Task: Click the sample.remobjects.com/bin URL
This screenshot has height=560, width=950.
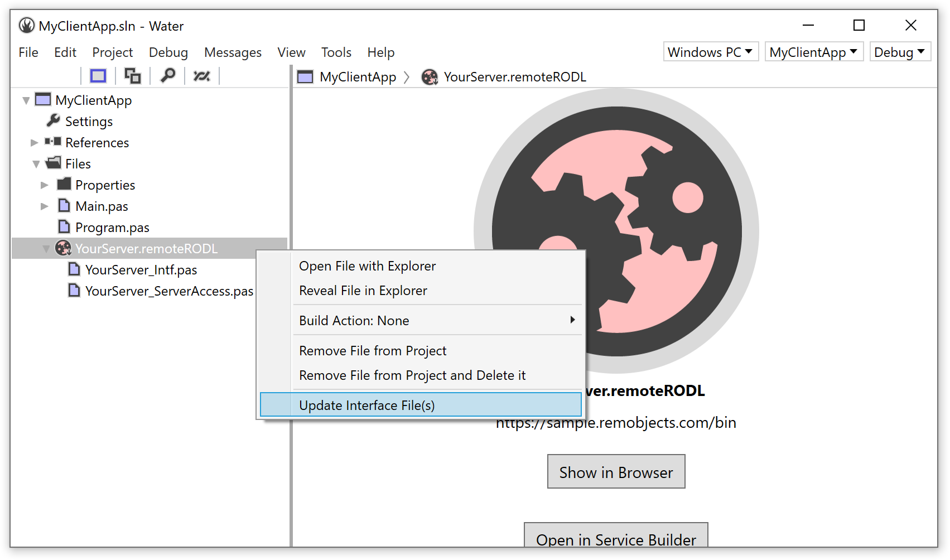Action: click(616, 423)
